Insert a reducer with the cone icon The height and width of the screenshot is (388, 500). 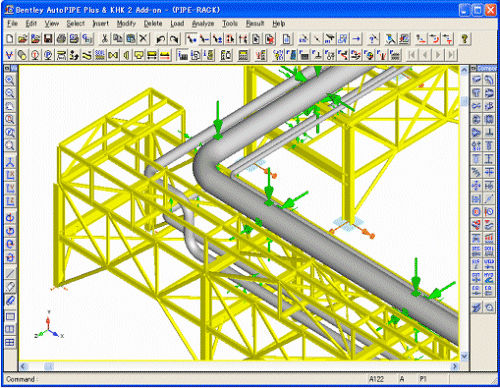click(126, 55)
